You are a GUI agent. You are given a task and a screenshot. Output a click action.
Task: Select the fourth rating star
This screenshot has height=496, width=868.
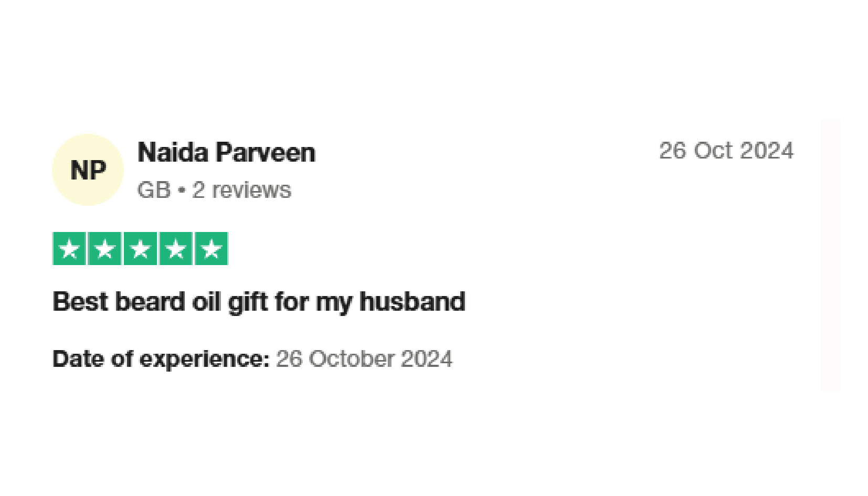176,249
